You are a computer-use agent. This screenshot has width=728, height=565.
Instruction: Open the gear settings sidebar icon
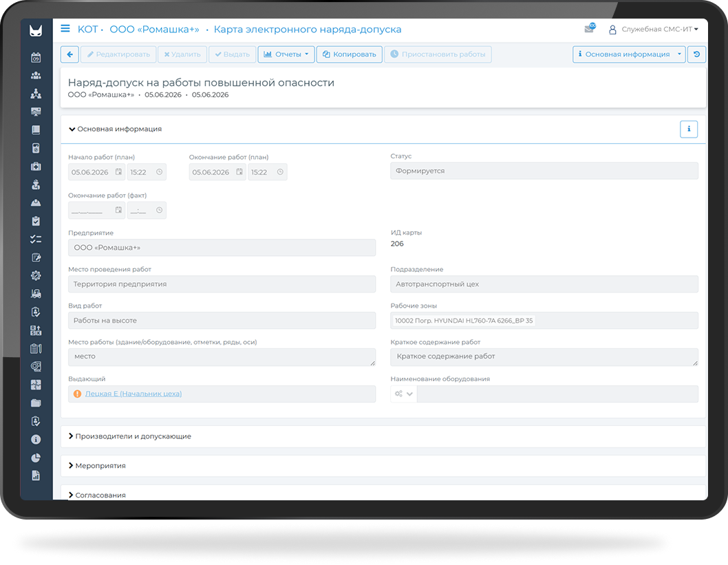tap(36, 276)
